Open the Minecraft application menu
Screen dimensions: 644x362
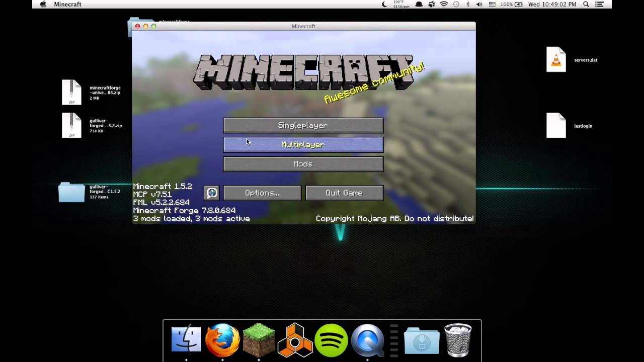67,4
